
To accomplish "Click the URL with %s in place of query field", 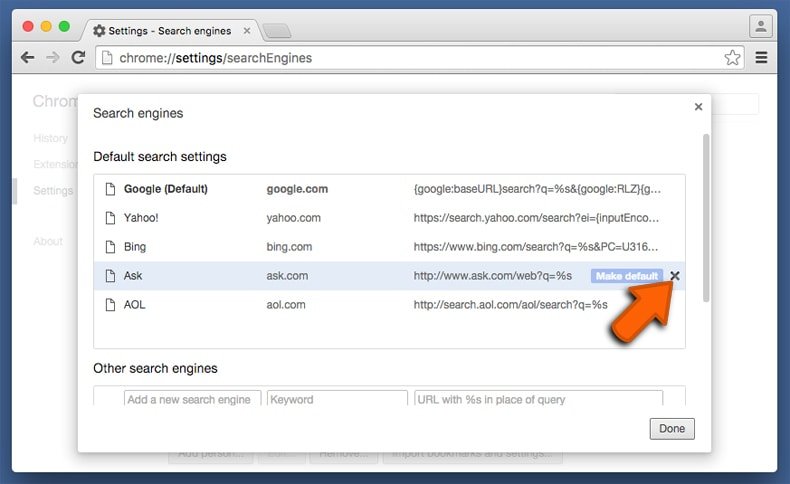I will tap(538, 398).
